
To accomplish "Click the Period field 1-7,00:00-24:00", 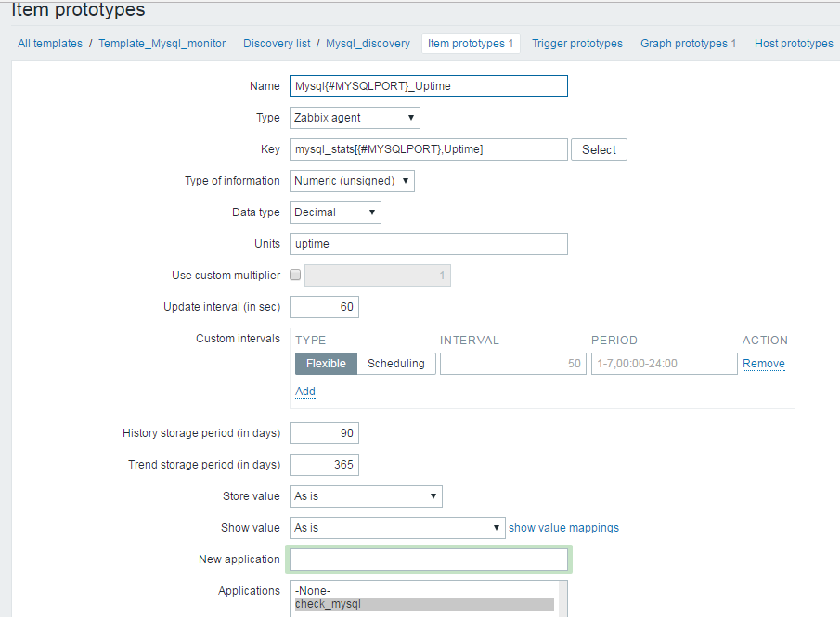I will click(665, 364).
